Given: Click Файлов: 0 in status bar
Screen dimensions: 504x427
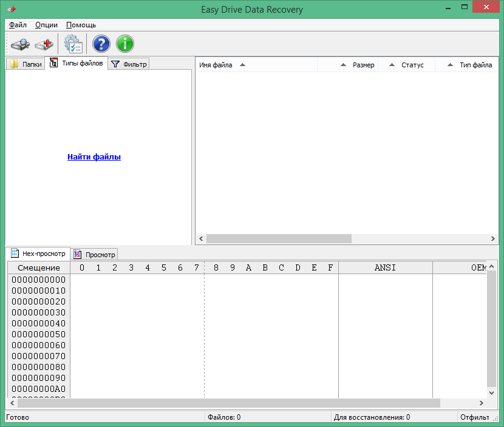Looking at the screenshot, I should [x=224, y=417].
